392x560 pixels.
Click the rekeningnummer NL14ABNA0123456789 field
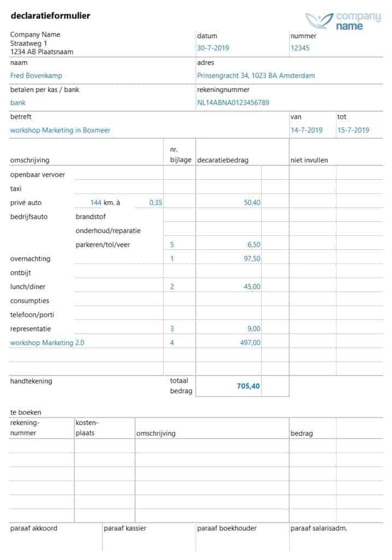tap(233, 102)
